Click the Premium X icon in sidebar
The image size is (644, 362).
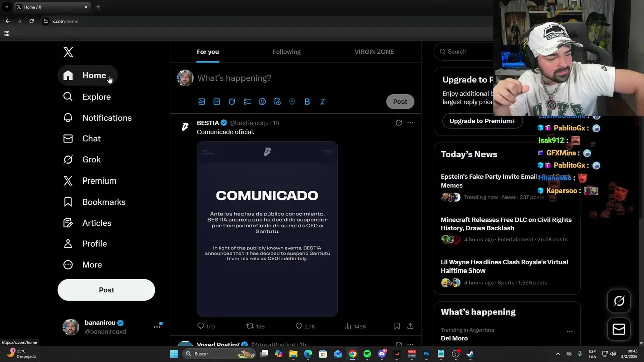tap(68, 180)
